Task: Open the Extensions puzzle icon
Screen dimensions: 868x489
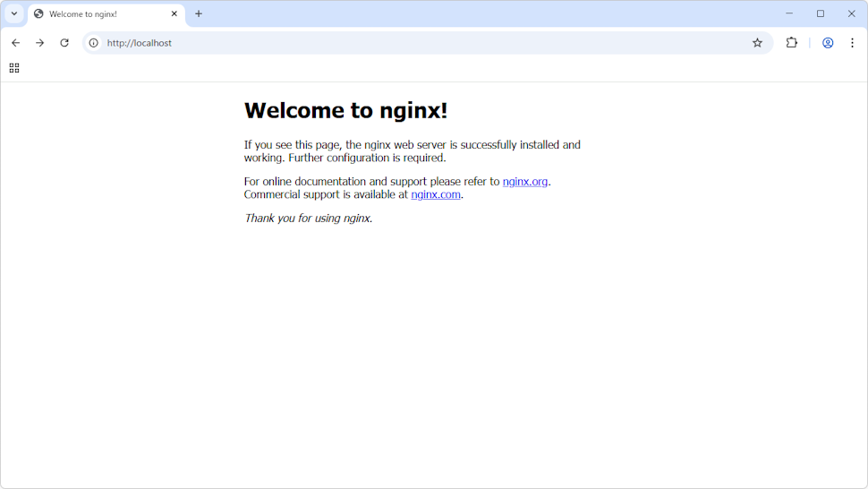Action: [792, 43]
